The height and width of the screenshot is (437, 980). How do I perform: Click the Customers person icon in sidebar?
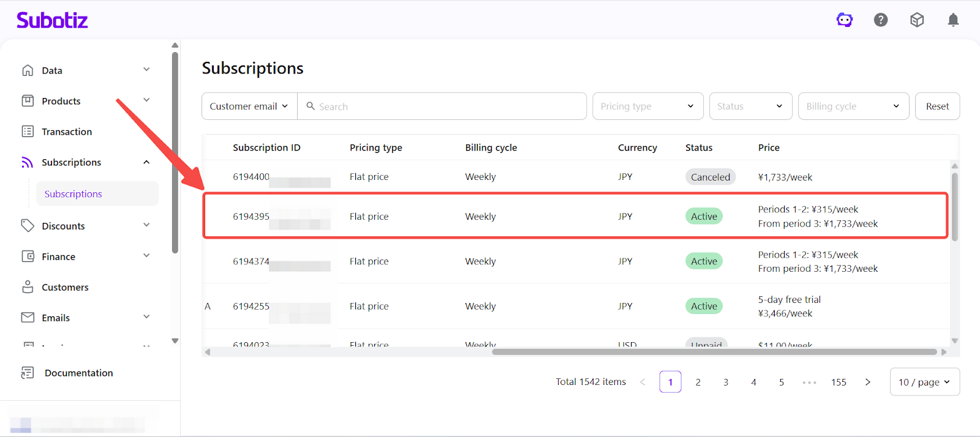pyautogui.click(x=28, y=287)
